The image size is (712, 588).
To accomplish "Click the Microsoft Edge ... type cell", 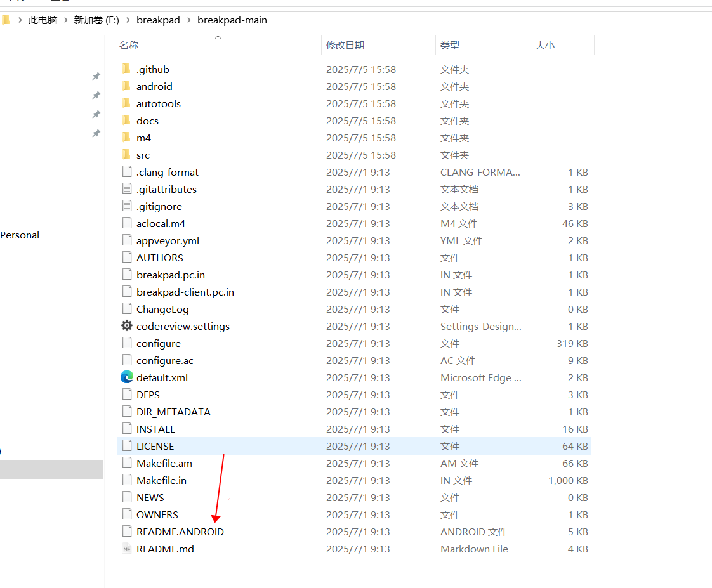I will (x=481, y=377).
